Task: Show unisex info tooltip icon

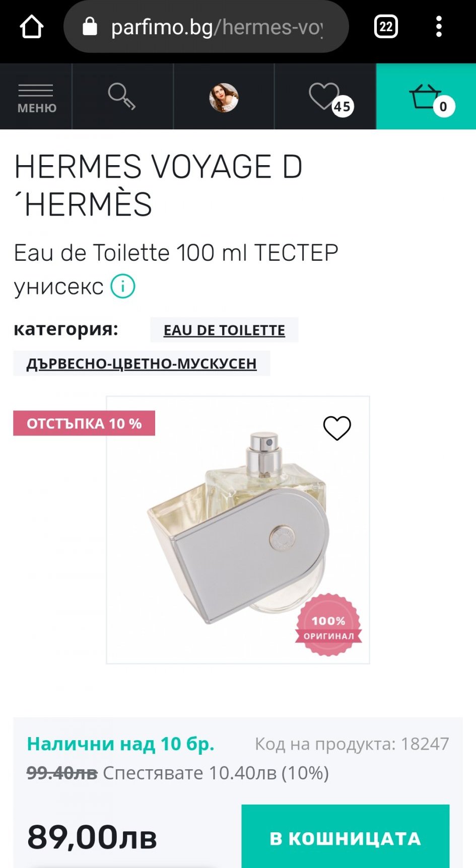Action: [123, 286]
